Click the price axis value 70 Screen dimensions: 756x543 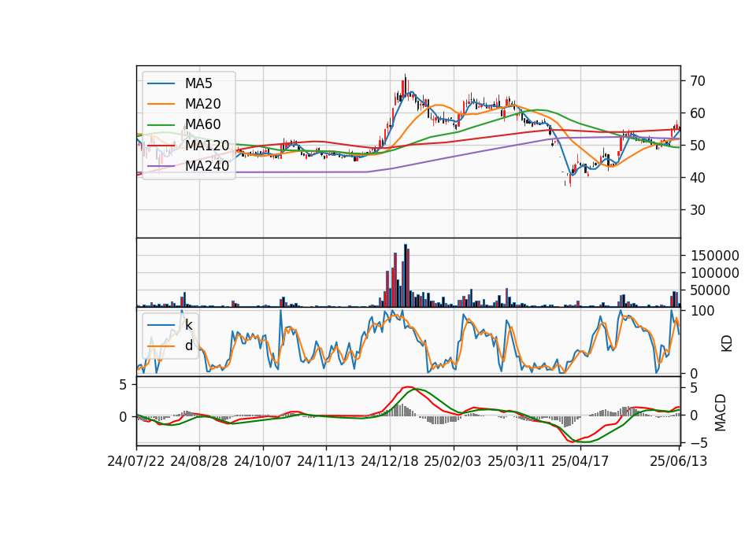[x=698, y=81]
